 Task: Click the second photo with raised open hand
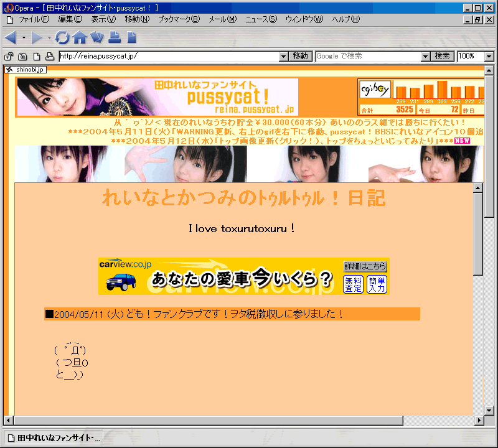click(186, 164)
